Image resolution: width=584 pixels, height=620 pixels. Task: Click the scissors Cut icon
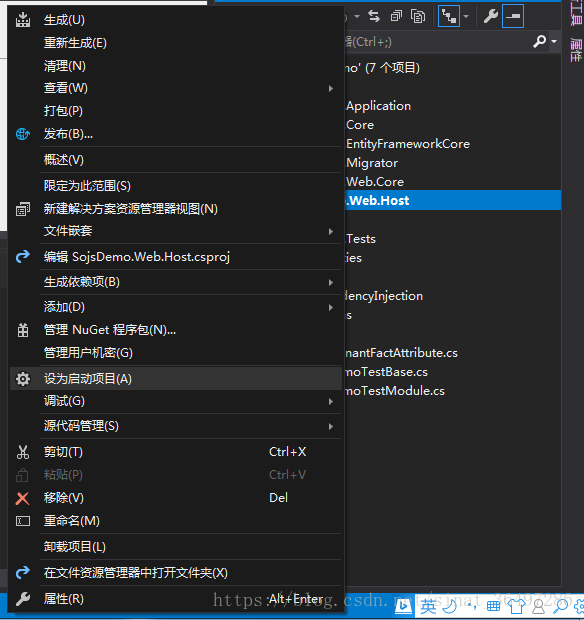pos(23,452)
